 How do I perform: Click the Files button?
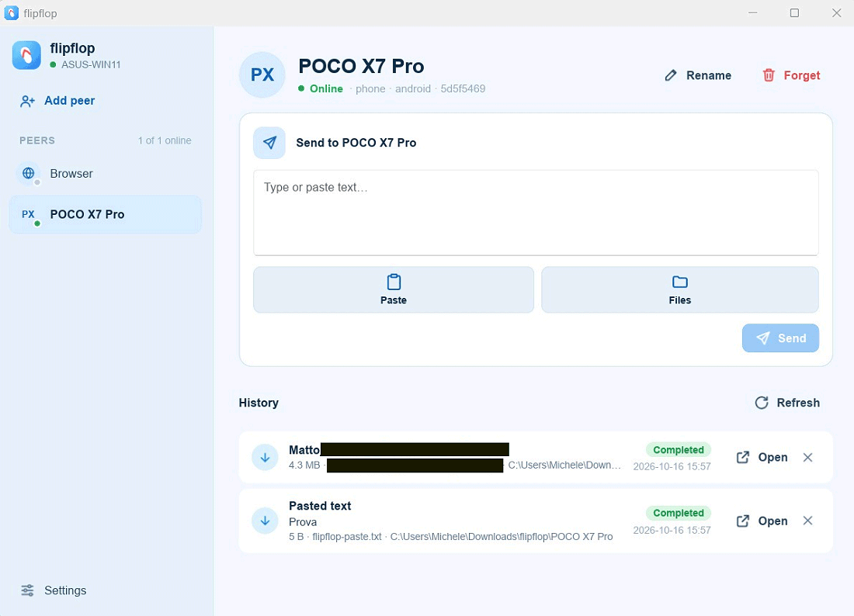pyautogui.click(x=680, y=289)
